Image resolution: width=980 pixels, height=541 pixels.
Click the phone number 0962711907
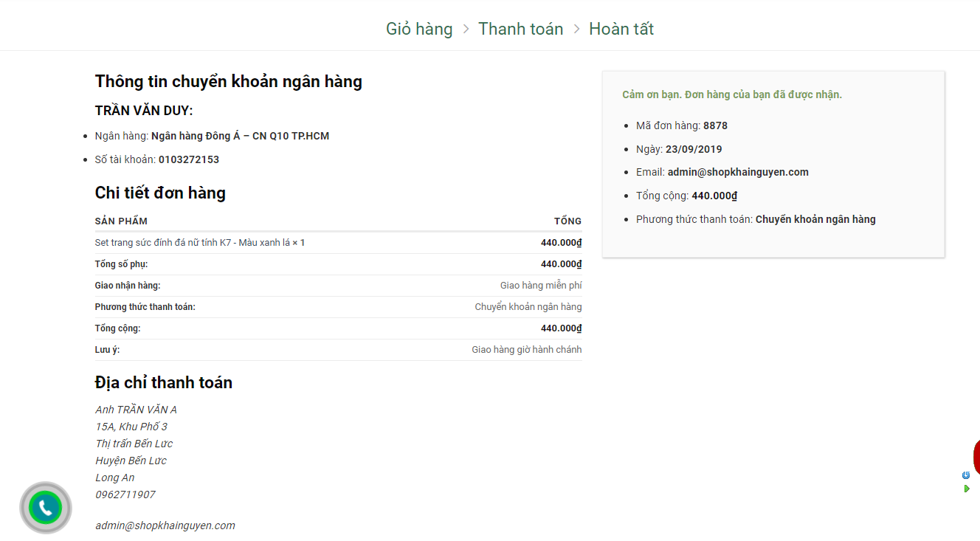click(125, 495)
